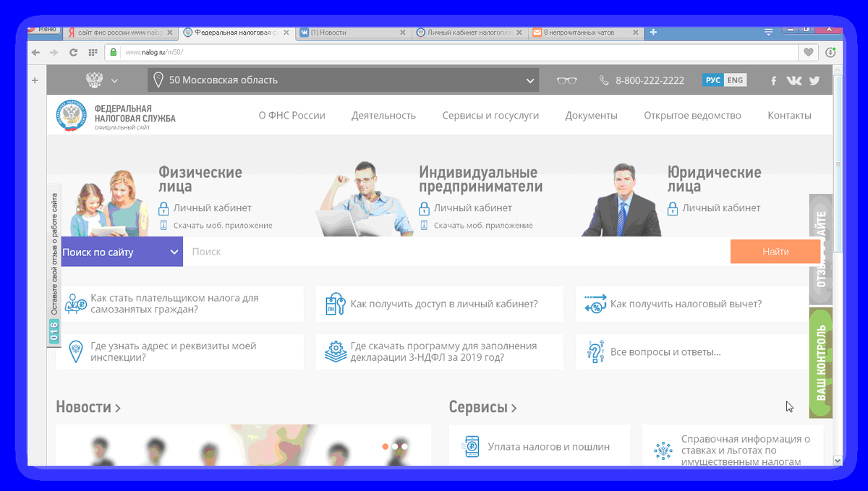The width and height of the screenshot is (868, 491).
Task: Click the tax deduction percent icon
Action: click(595, 304)
